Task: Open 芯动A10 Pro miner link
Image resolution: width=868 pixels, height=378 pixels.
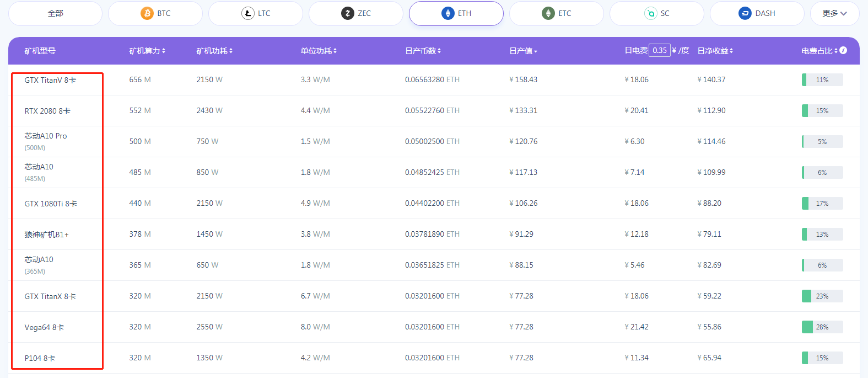Action: (46, 136)
